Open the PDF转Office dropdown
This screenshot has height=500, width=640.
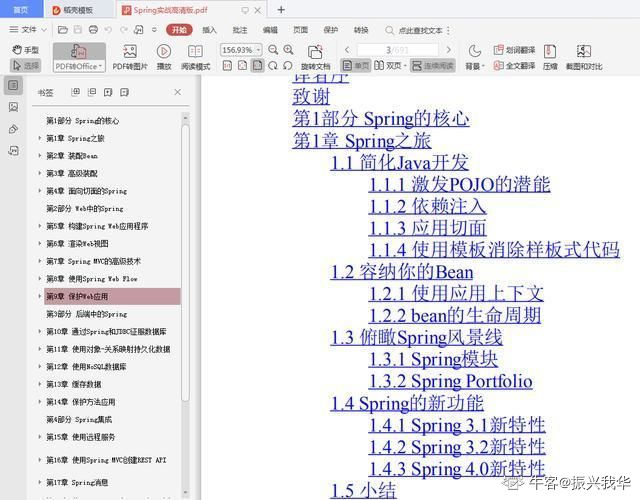[x=79, y=66]
